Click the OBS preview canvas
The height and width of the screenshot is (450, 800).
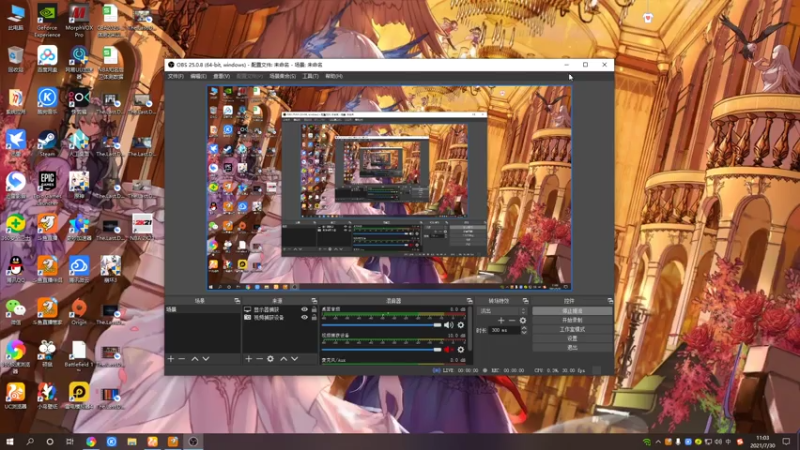tap(389, 188)
